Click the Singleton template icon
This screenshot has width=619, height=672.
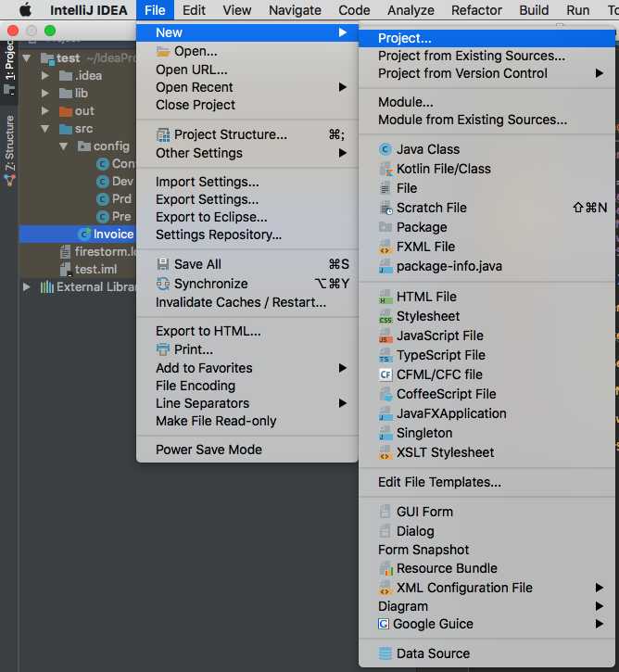pyautogui.click(x=385, y=433)
